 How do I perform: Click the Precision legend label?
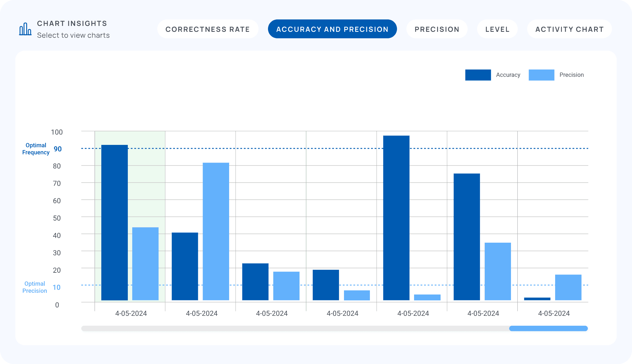tap(572, 75)
